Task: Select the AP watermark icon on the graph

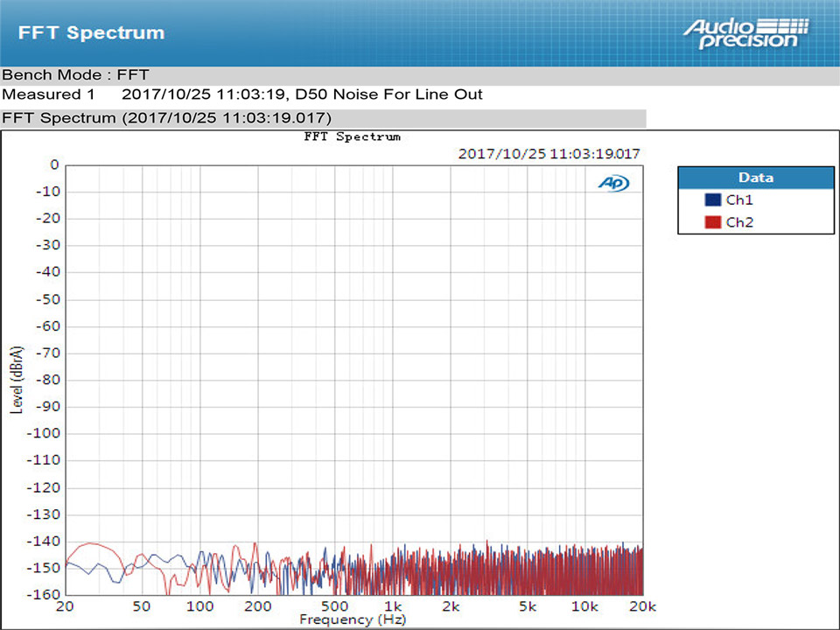Action: [613, 184]
